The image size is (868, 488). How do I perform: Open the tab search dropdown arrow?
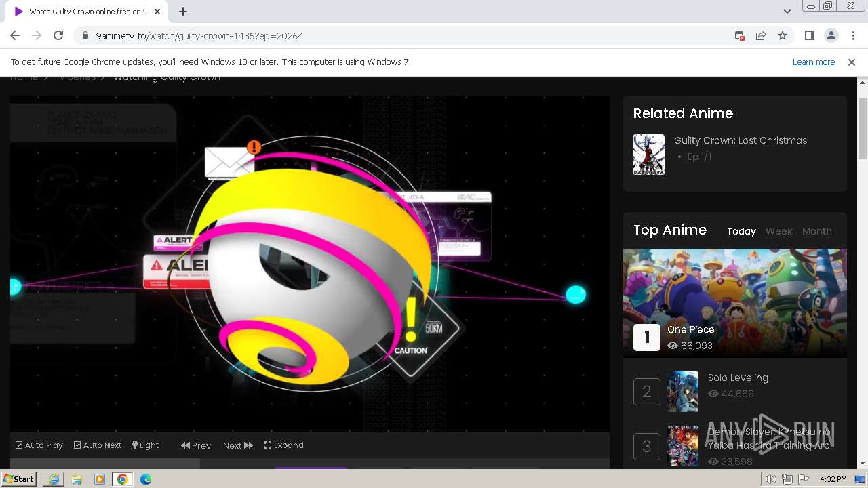[x=787, y=12]
